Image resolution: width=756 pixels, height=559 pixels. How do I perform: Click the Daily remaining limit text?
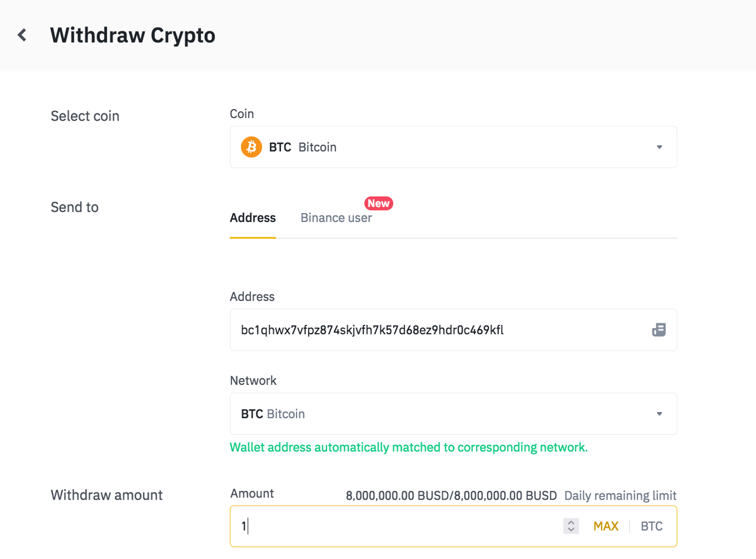[x=620, y=495]
